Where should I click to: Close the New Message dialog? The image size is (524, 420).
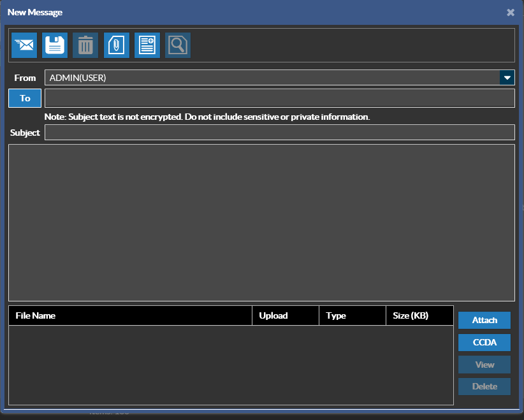pyautogui.click(x=511, y=12)
